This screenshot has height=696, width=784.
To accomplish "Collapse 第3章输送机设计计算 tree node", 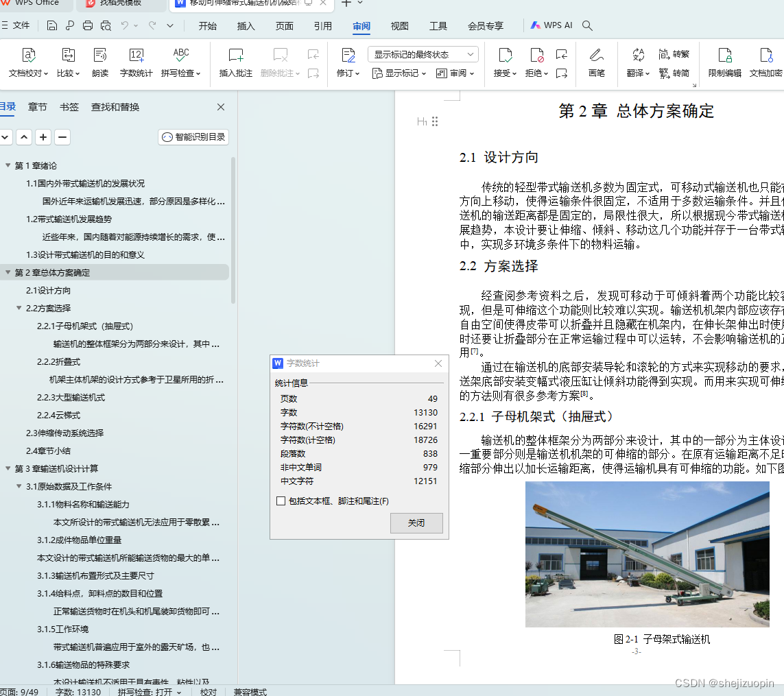I will [x=8, y=468].
